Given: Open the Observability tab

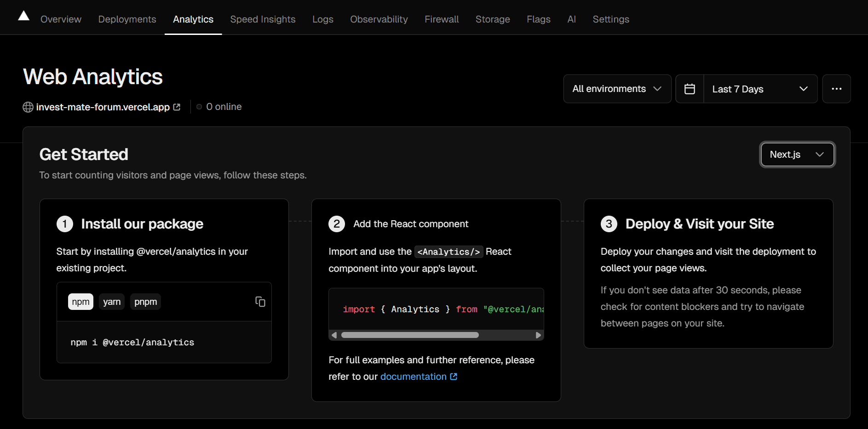Looking at the screenshot, I should point(379,19).
